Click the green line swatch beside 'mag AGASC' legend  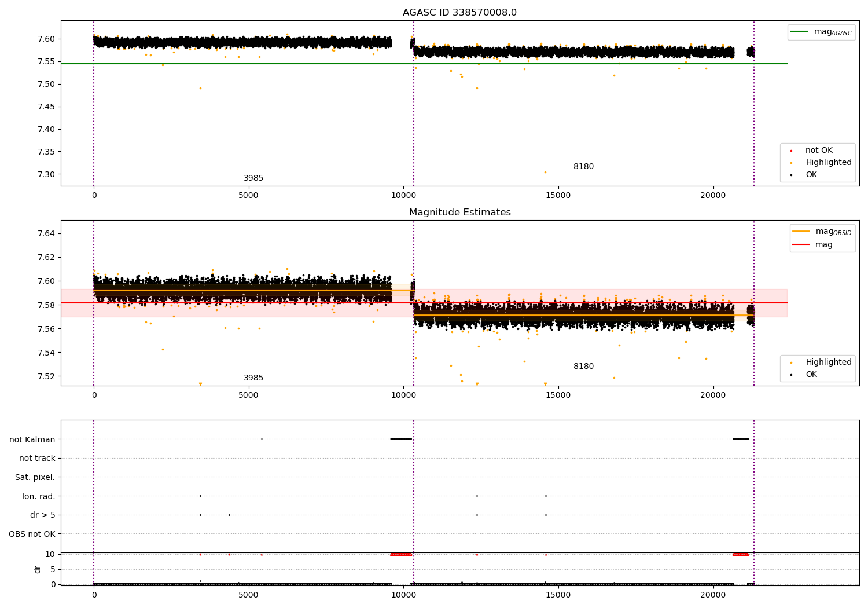click(800, 32)
